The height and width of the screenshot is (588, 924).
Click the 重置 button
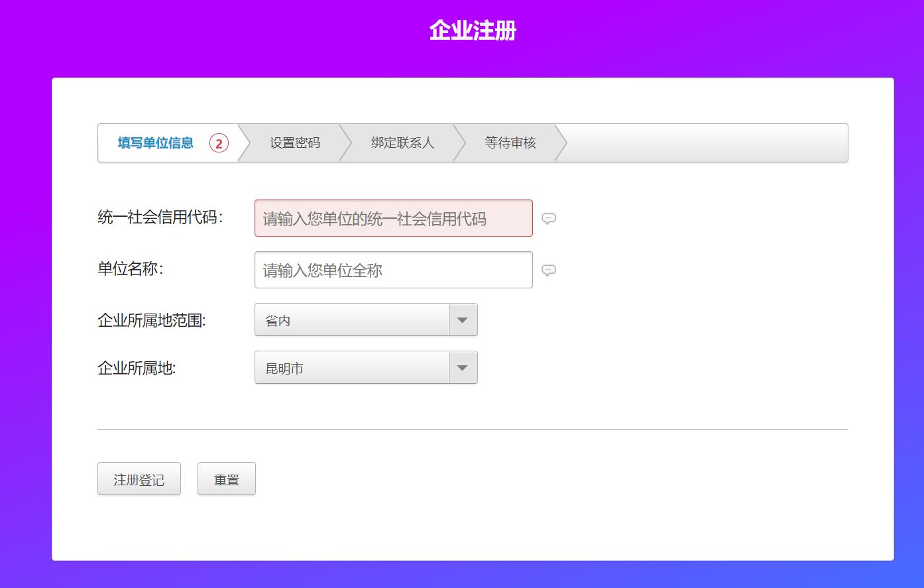[226, 479]
